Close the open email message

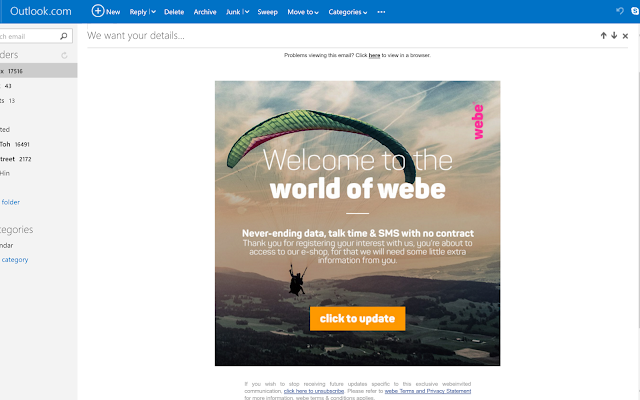[x=625, y=36]
